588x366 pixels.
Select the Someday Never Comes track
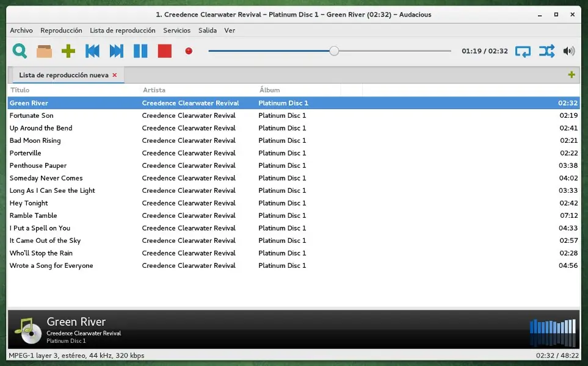tap(294, 178)
